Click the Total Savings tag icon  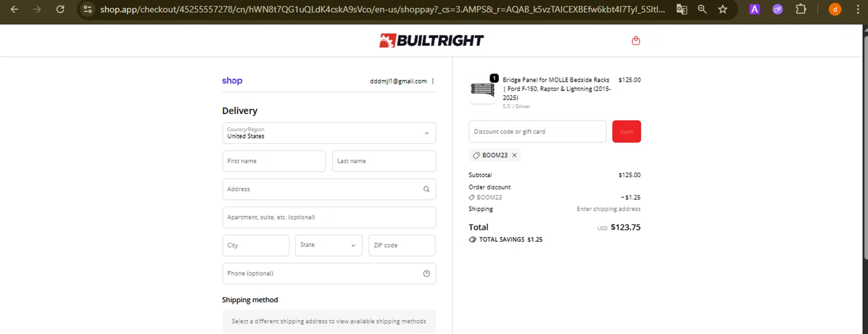point(472,239)
